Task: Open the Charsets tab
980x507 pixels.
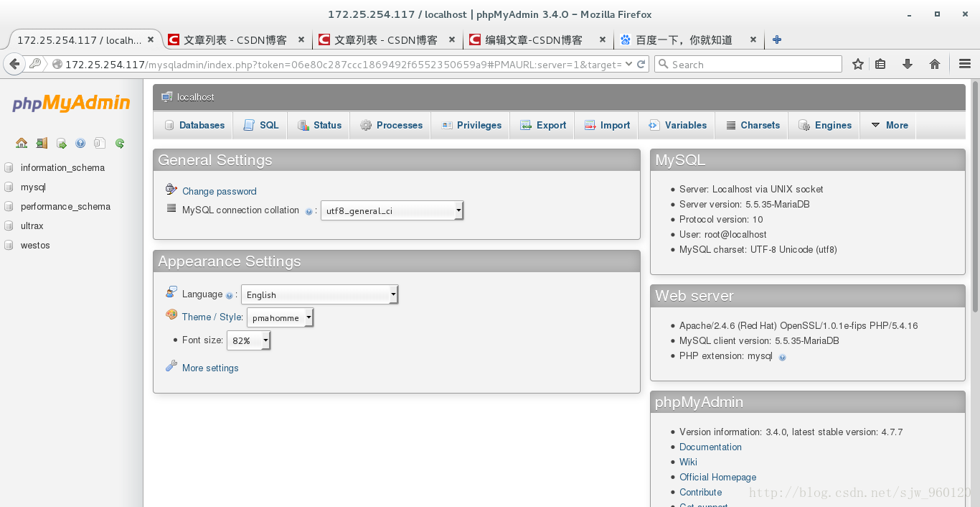Action: pyautogui.click(x=752, y=125)
